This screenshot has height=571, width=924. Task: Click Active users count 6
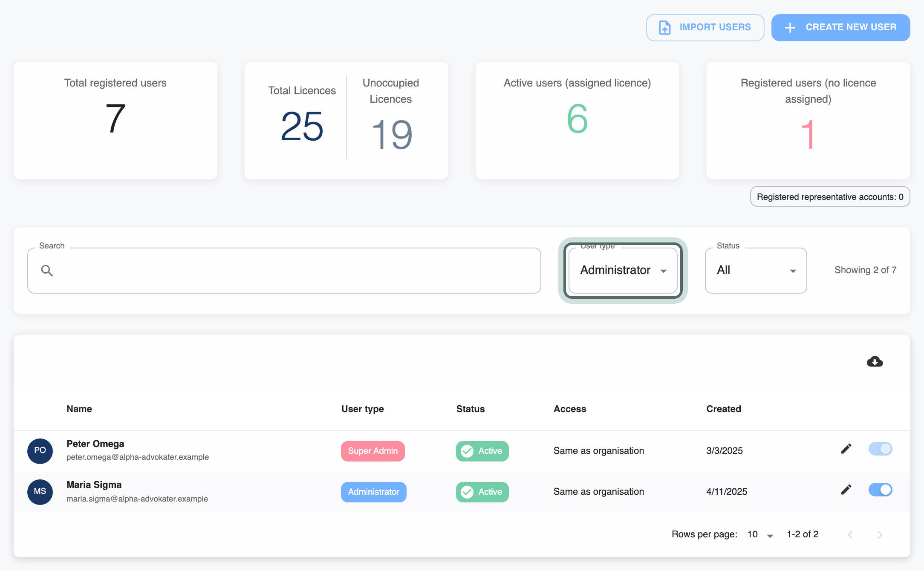click(x=577, y=118)
